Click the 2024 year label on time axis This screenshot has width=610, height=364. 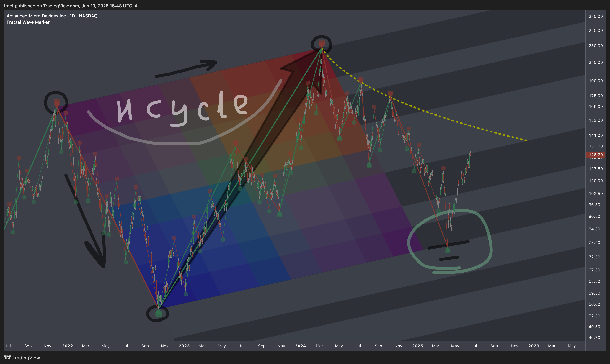tap(300, 346)
